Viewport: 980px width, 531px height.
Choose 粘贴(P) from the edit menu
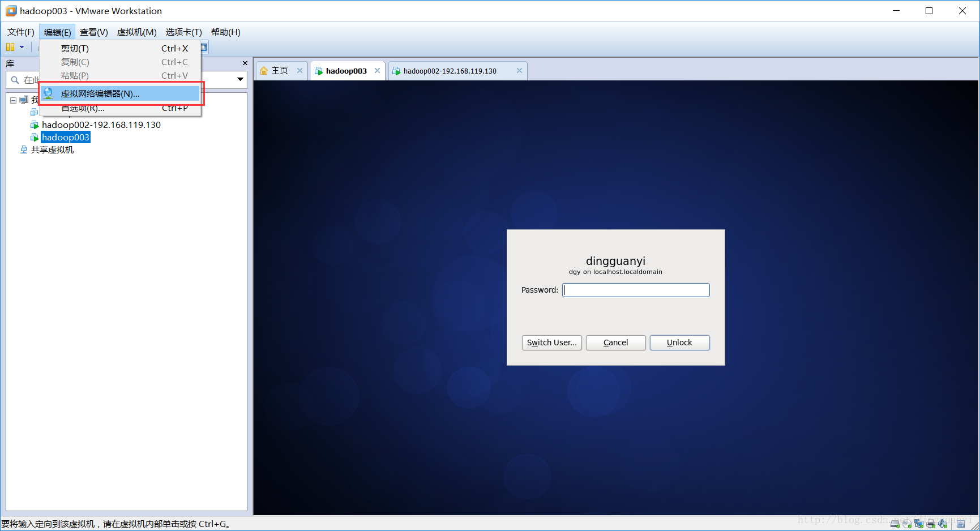(120, 76)
